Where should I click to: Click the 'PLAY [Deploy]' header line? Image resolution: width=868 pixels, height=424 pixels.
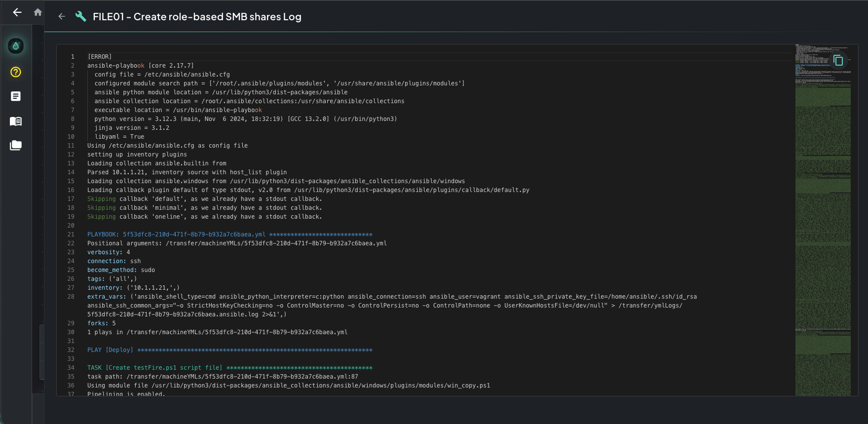point(230,350)
